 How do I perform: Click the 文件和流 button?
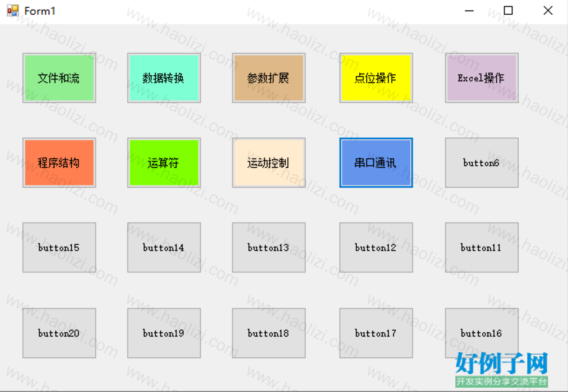59,78
